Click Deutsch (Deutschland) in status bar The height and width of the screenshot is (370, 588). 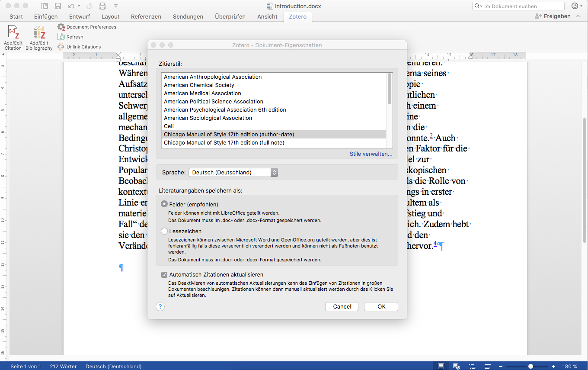[x=113, y=367]
